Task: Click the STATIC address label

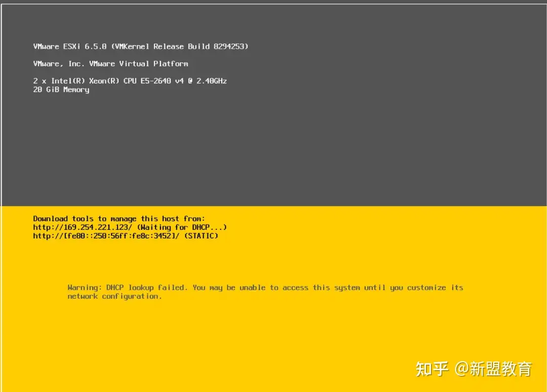Action: [x=201, y=236]
